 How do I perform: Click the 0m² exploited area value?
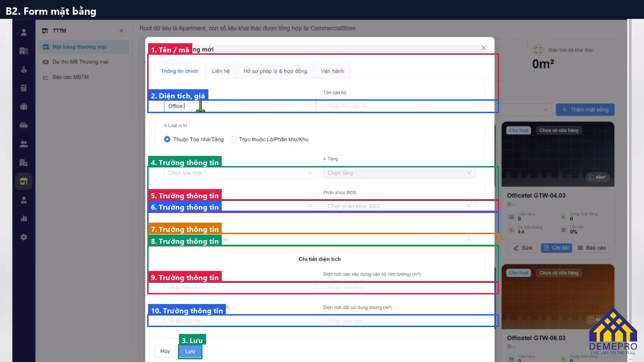click(543, 64)
